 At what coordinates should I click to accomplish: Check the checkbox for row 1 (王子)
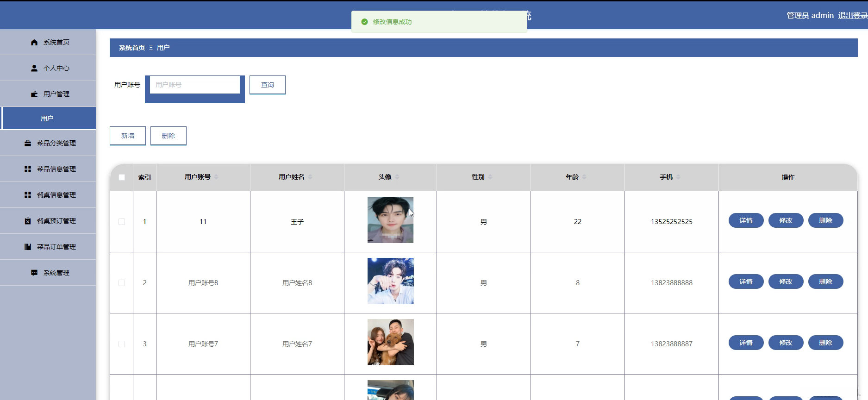click(122, 222)
